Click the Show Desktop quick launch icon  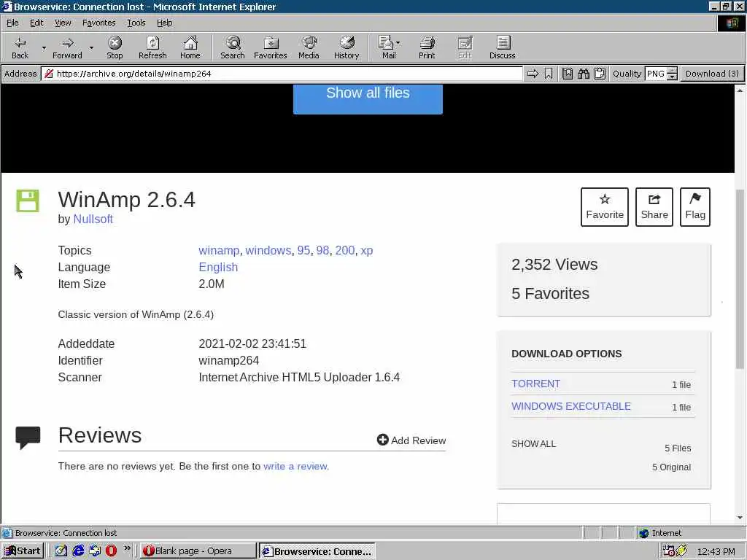(x=61, y=551)
